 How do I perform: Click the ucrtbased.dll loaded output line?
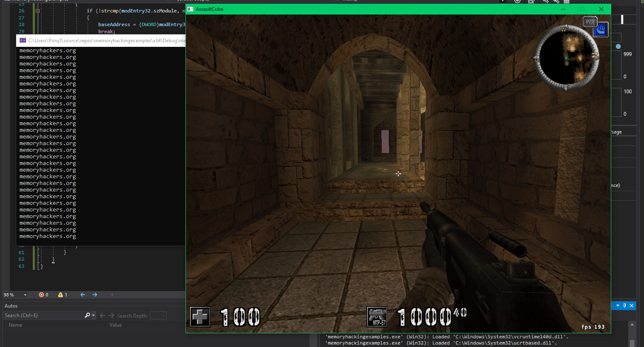[441, 343]
